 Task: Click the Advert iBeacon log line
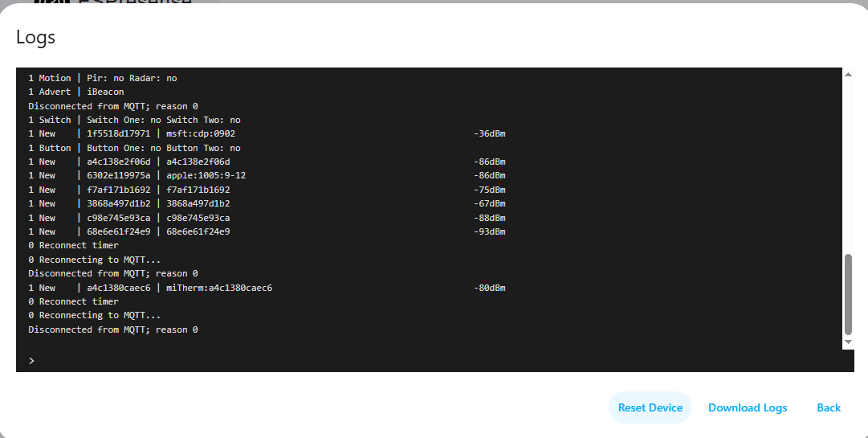pyautogui.click(x=76, y=92)
